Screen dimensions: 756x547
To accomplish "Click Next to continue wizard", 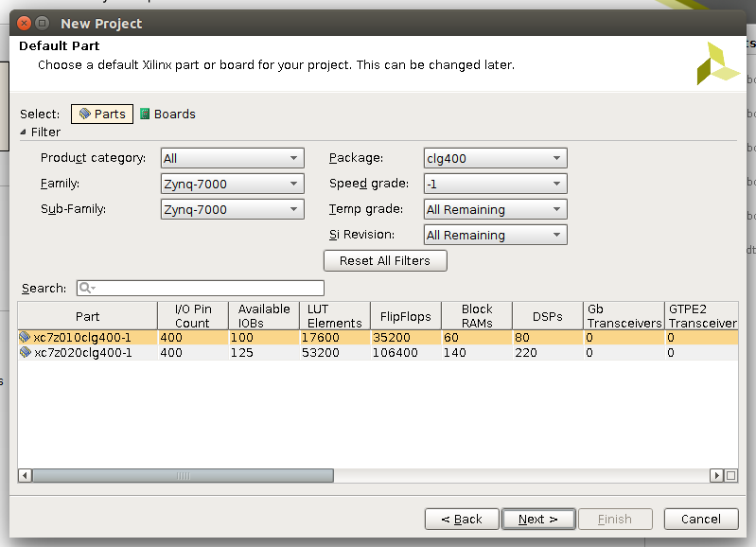I will [538, 519].
